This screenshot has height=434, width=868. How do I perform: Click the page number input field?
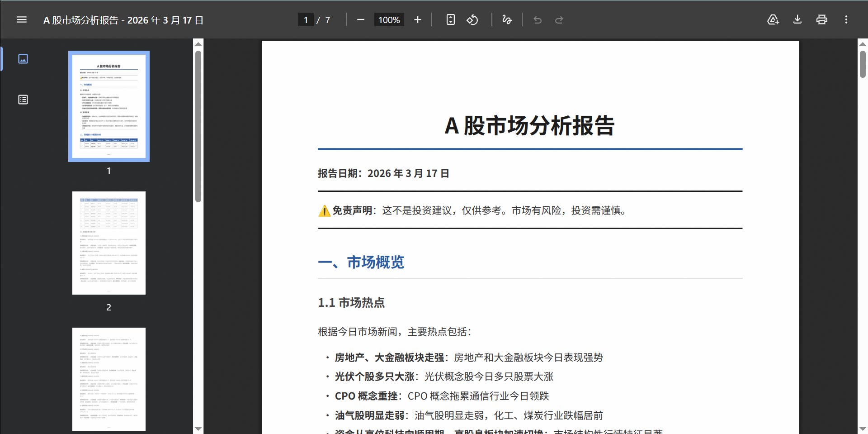click(306, 20)
